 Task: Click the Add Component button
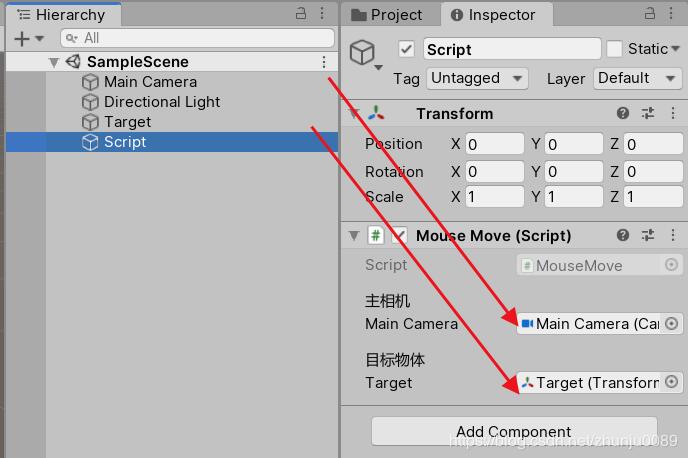(514, 431)
